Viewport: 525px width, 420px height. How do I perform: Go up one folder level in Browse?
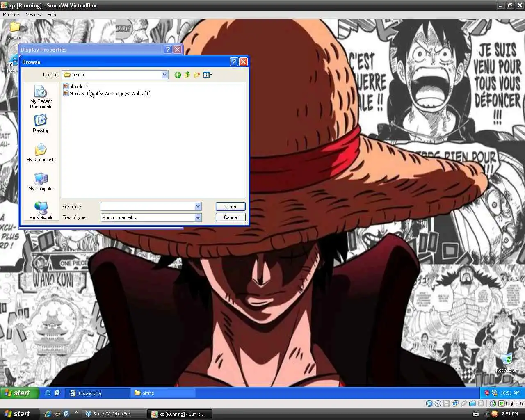[x=187, y=75]
